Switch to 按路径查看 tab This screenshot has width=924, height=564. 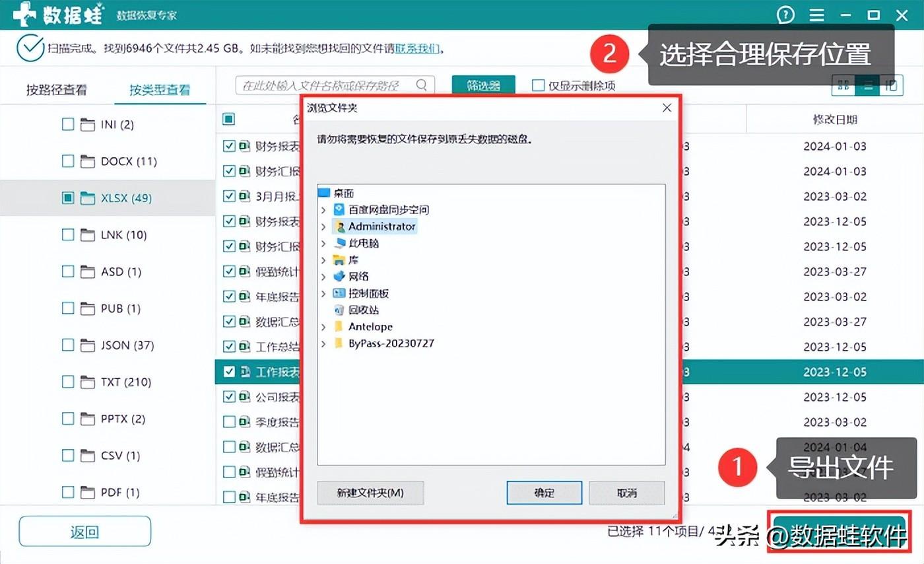57,90
